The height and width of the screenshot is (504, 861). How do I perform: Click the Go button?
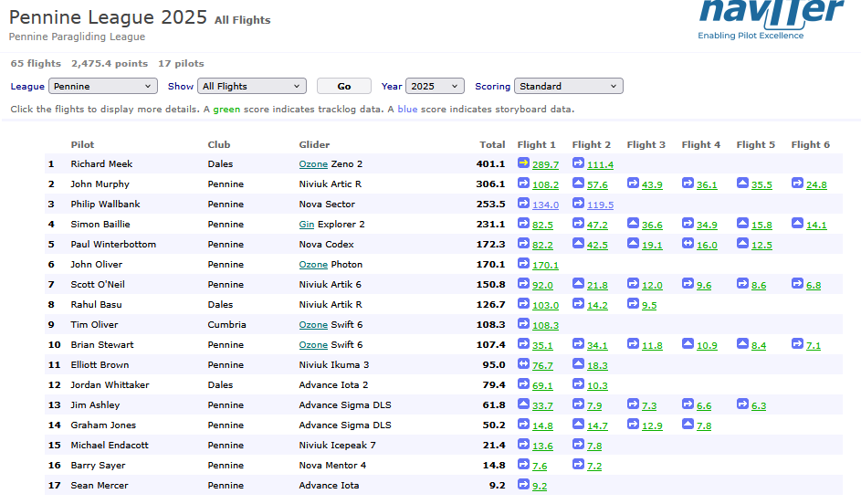point(343,86)
